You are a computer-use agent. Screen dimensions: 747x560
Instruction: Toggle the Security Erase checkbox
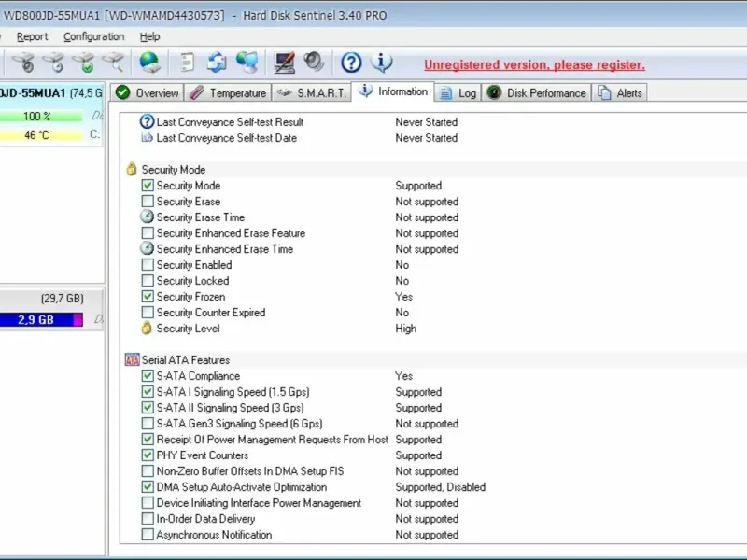148,201
